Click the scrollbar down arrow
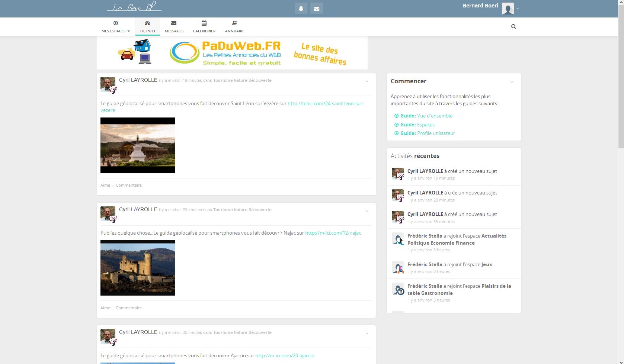 (x=621, y=361)
